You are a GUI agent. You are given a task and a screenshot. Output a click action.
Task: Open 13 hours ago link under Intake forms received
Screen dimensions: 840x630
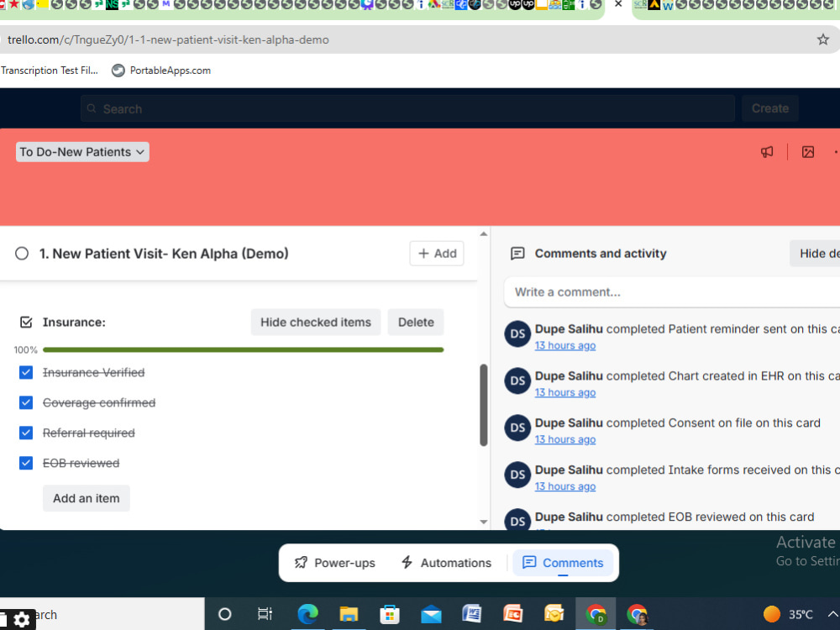pos(565,486)
